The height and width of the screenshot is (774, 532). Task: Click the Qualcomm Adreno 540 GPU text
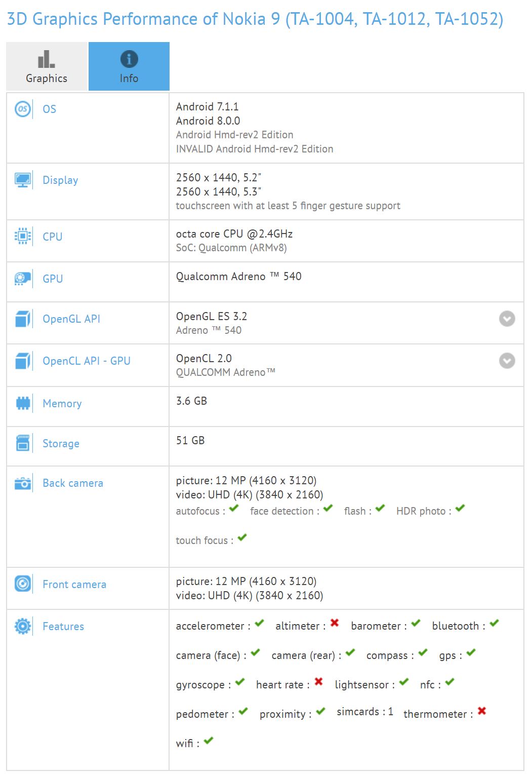[238, 276]
